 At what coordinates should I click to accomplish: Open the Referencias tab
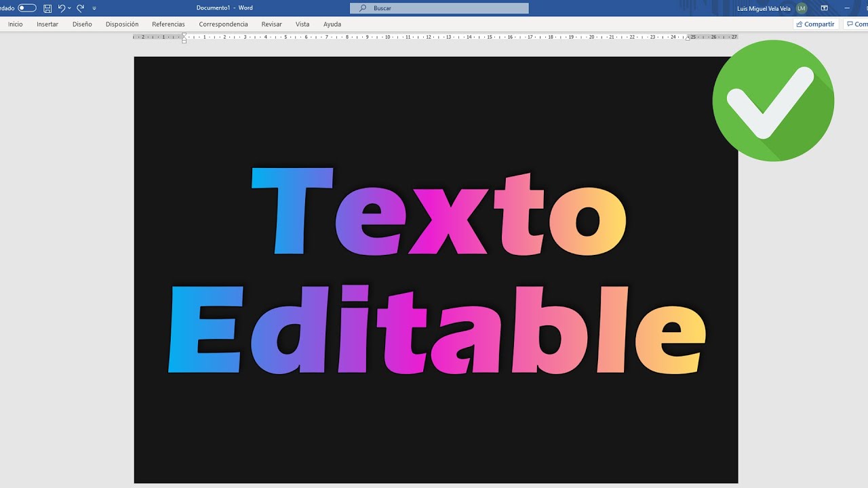[168, 24]
